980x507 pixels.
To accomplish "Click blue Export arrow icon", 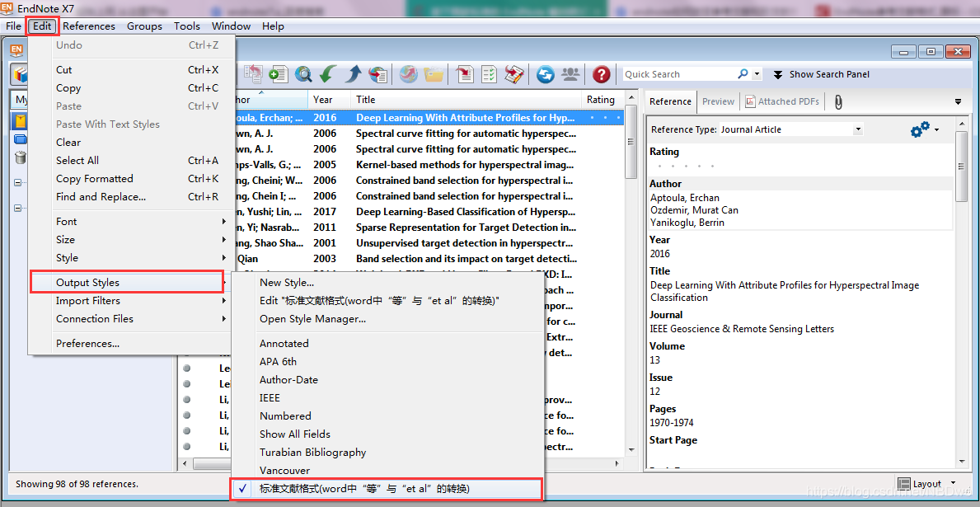I will point(353,74).
